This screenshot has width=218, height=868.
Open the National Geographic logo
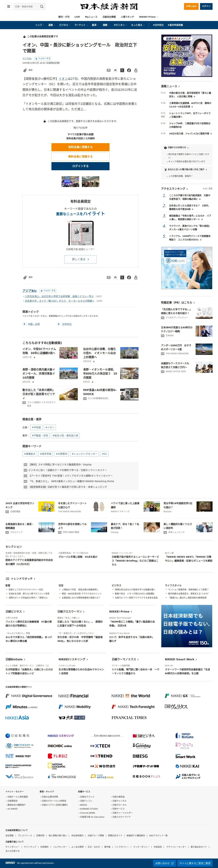pyautogui.click(x=57, y=766)
